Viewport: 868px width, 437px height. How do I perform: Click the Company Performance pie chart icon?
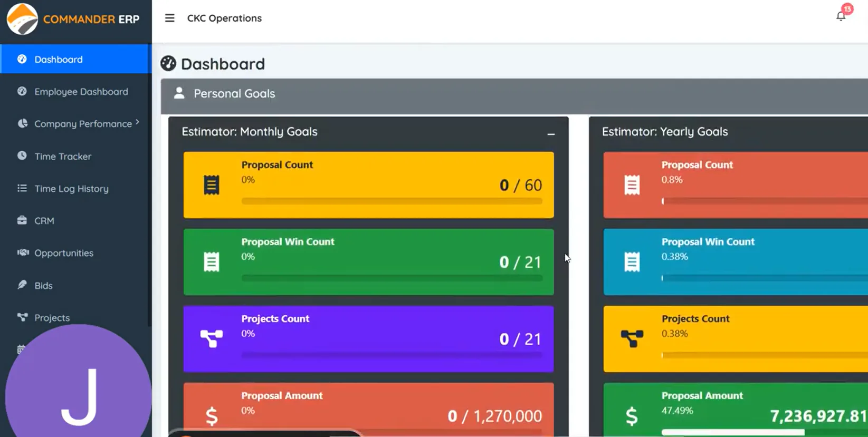22,123
